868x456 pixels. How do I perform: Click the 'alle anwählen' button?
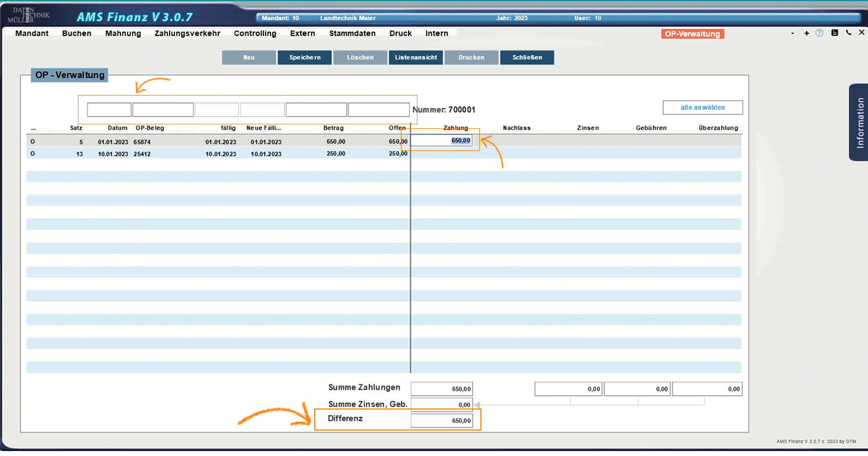[702, 107]
